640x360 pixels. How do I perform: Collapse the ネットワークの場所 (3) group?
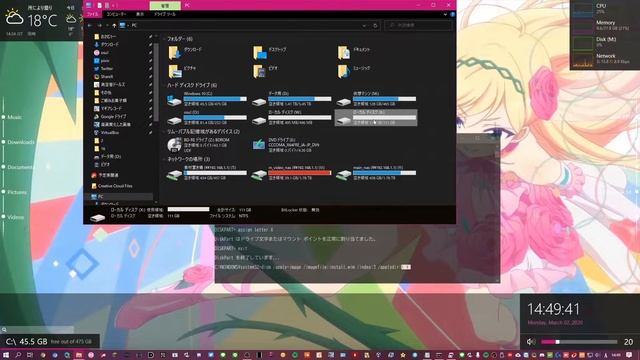164,159
